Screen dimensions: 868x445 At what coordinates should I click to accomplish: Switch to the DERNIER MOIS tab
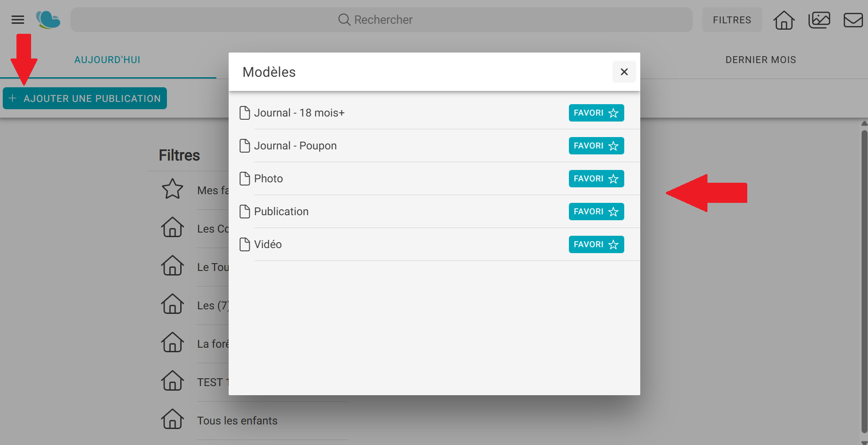(x=761, y=60)
